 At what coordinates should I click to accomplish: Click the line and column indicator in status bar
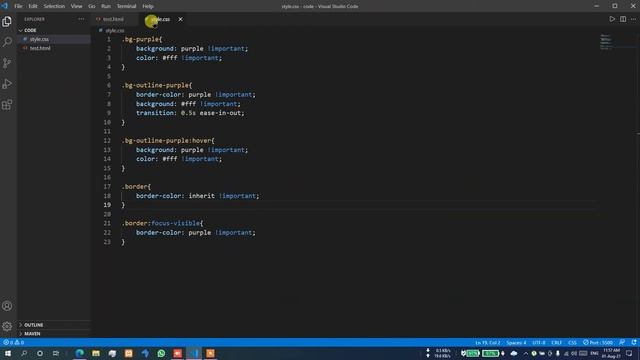[487, 342]
